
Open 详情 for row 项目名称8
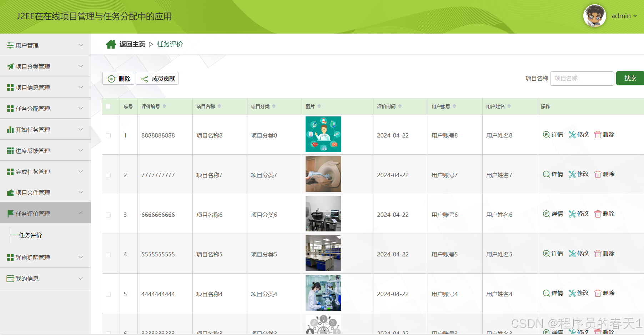pyautogui.click(x=553, y=135)
